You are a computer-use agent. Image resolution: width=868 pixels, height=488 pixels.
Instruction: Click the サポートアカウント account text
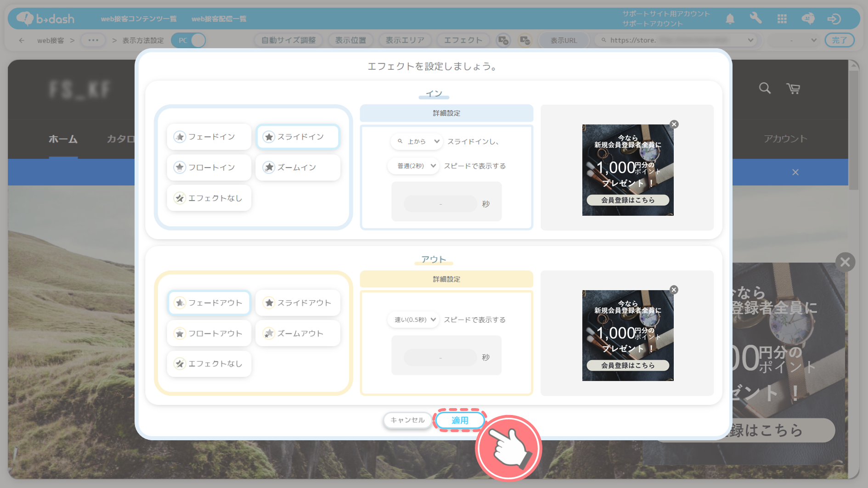click(653, 24)
